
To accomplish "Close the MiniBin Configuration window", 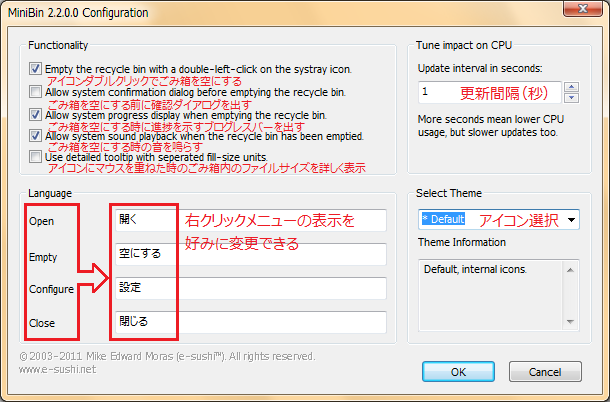I will coord(582,9).
